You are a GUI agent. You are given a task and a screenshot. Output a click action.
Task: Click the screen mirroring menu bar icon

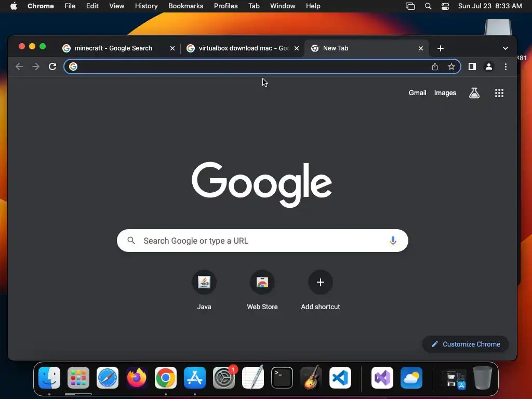(410, 6)
